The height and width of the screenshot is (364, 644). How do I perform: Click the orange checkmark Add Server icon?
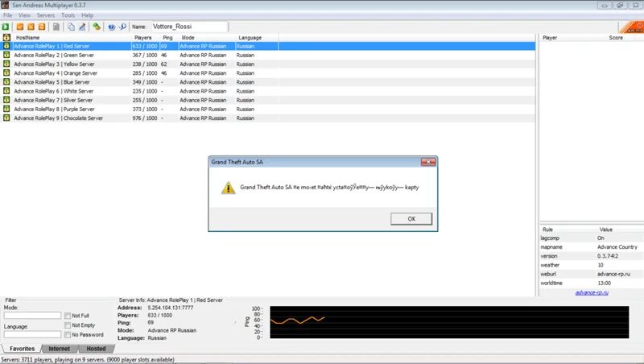pos(19,27)
